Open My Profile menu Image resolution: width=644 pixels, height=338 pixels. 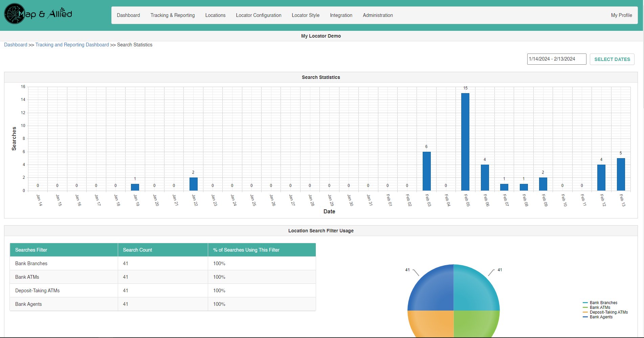621,15
